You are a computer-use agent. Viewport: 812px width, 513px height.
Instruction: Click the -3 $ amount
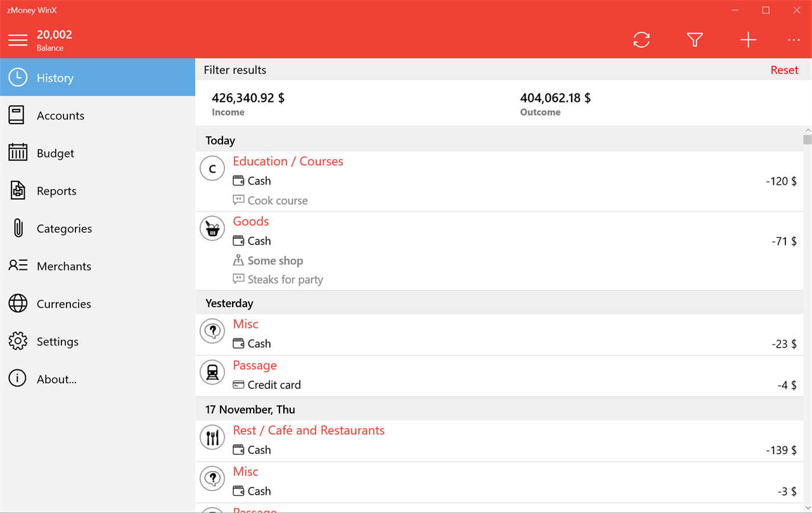click(x=787, y=491)
